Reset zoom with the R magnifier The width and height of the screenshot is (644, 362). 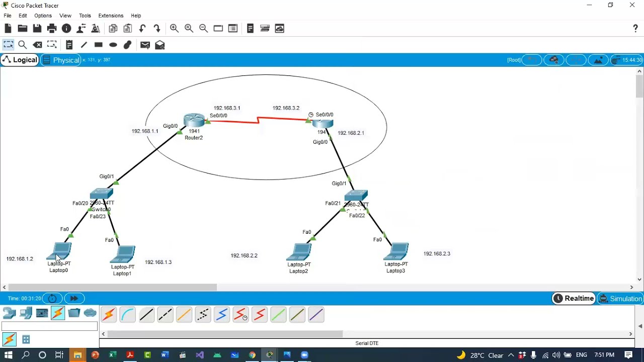(x=189, y=29)
